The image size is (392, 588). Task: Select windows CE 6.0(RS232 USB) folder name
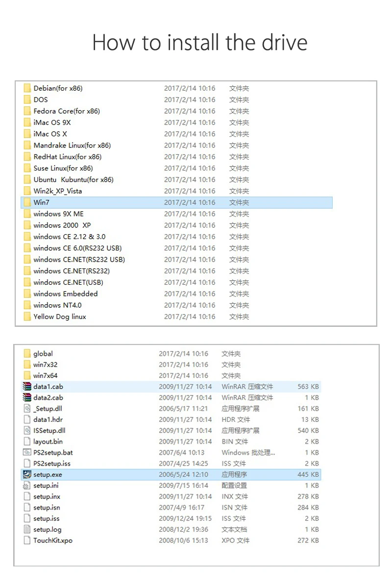(77, 248)
